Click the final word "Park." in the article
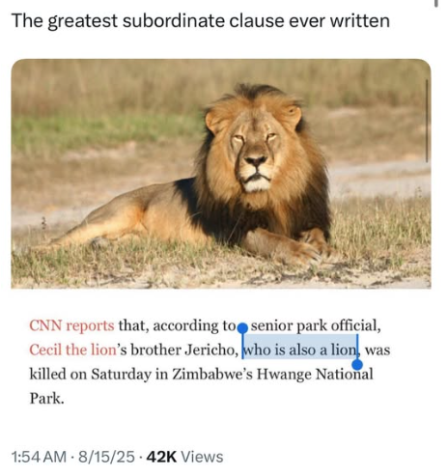Image resolution: width=448 pixels, height=476 pixels. [x=46, y=399]
